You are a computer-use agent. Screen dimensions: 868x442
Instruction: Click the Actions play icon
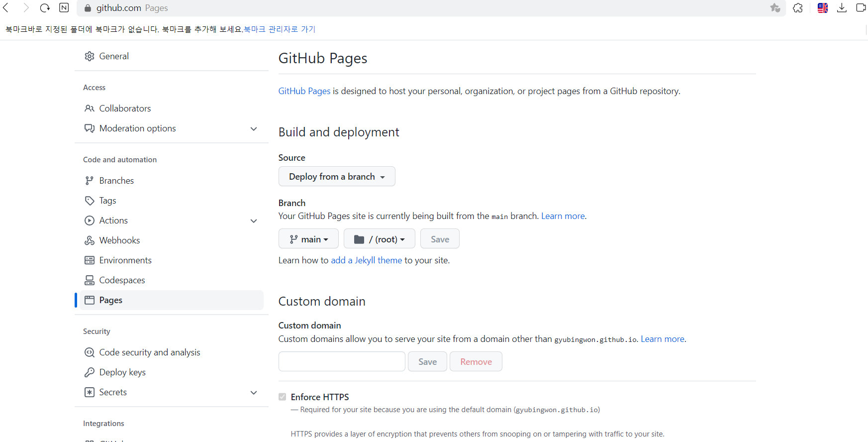[90, 221]
